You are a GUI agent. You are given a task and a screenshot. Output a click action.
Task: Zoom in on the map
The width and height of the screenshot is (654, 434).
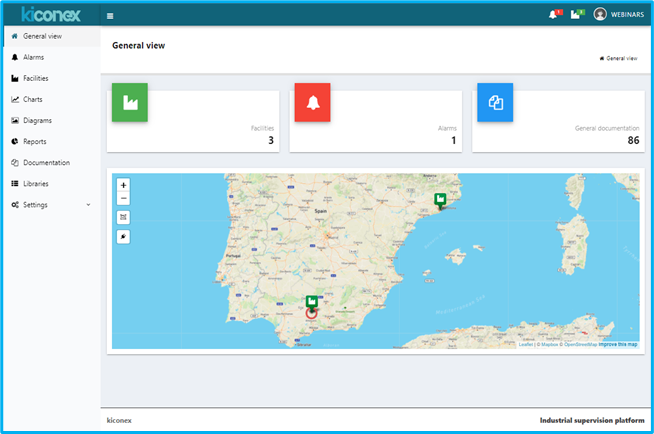(x=123, y=185)
